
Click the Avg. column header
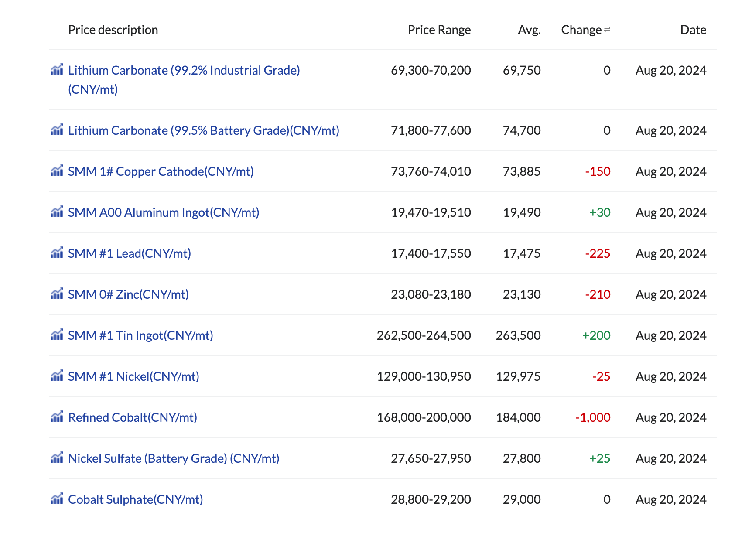point(529,30)
